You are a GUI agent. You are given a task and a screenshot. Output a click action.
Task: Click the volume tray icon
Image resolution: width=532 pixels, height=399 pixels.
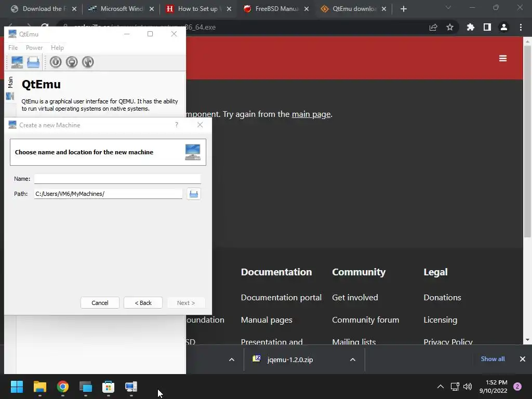[x=468, y=387]
